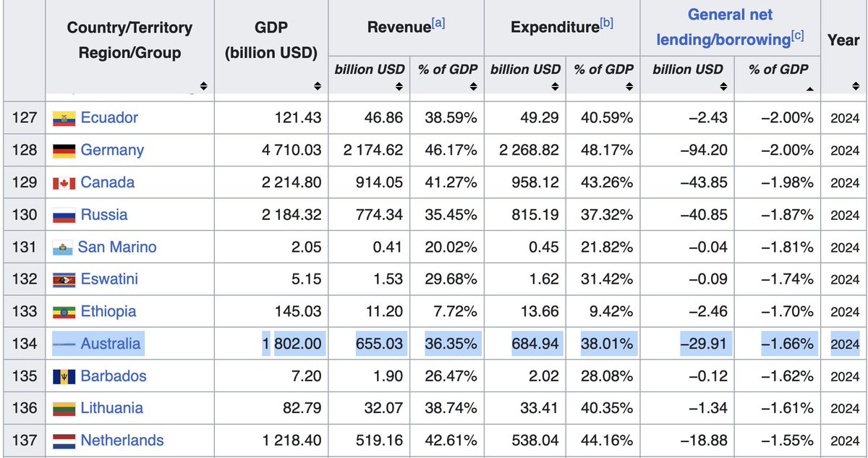Viewport: 868px width, 458px height.
Task: Click Ethiopia's revenue percentage 7.72%
Action: click(454, 311)
